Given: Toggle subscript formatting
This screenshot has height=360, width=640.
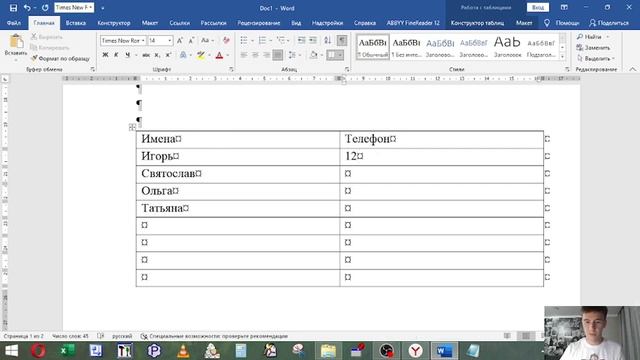Looking at the screenshot, I should point(158,55).
